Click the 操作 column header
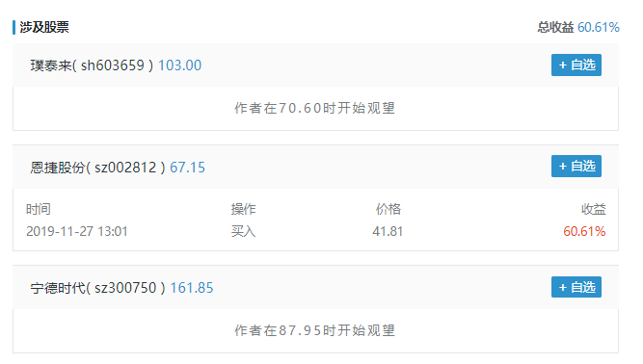Screen dimensions: 643x364 [x=243, y=209]
